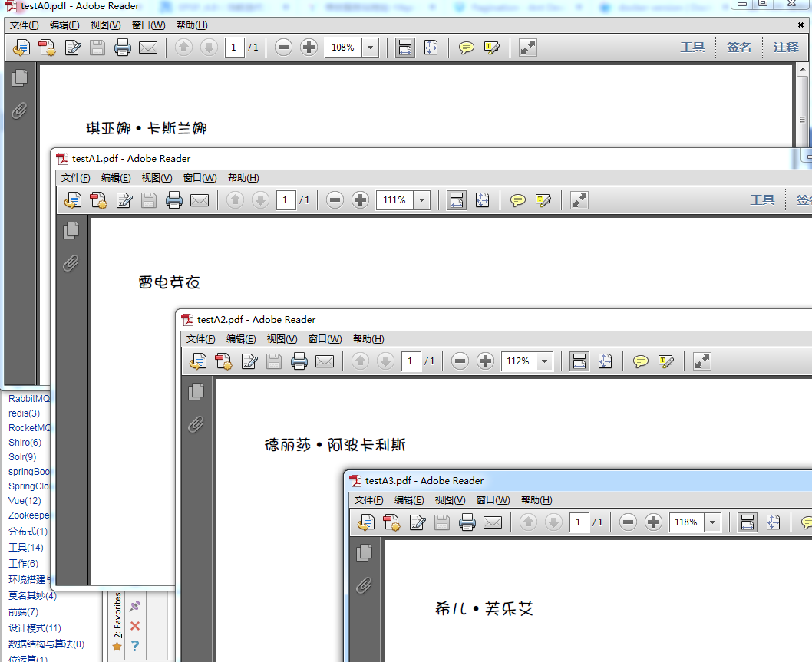Open zoom dropdown showing 108%
This screenshot has width=812, height=662.
tap(370, 48)
